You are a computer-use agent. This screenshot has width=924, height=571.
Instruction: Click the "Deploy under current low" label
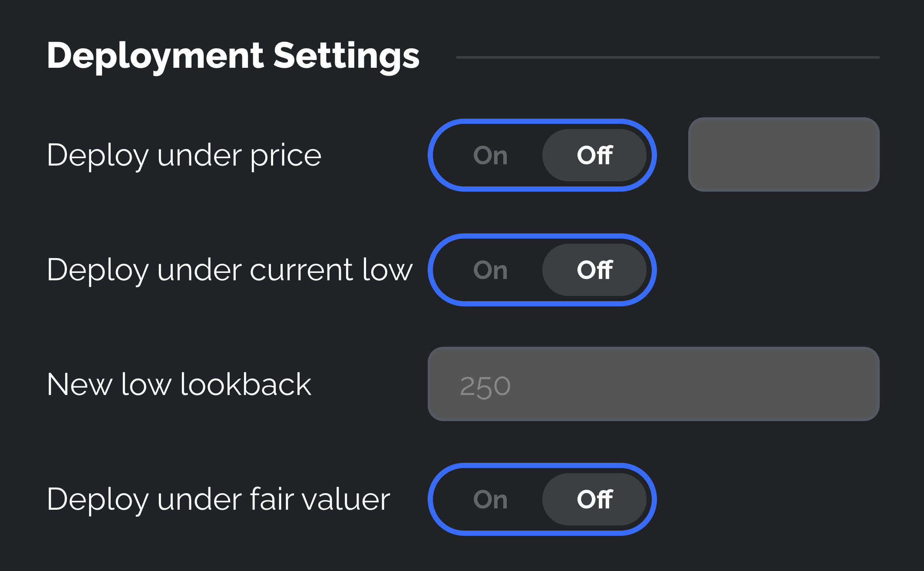(x=230, y=270)
